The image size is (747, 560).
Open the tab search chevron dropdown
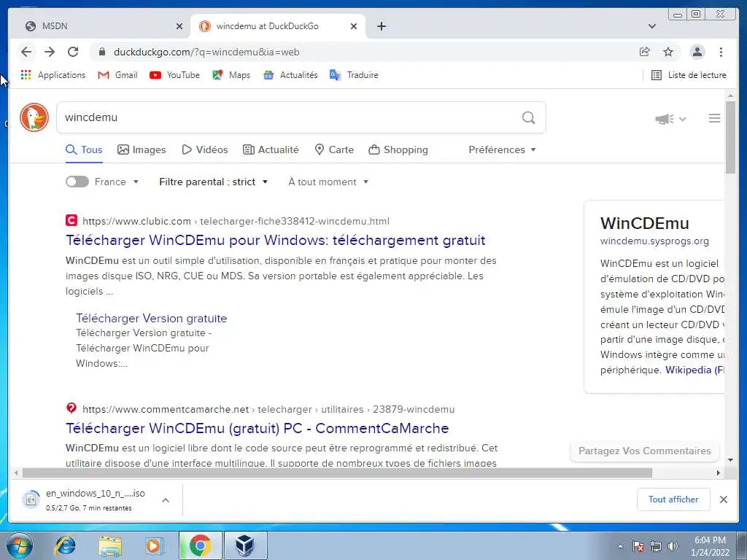(x=651, y=26)
